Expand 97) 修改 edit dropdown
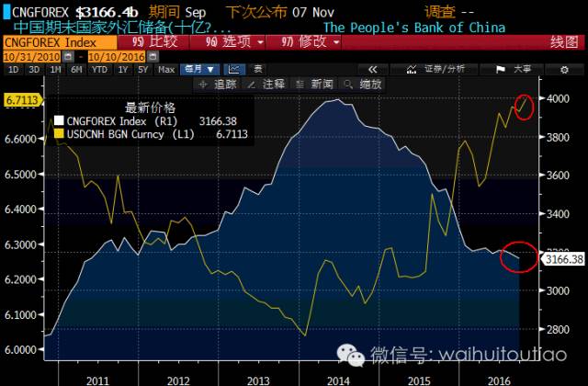The width and height of the screenshot is (588, 386). pos(304,42)
